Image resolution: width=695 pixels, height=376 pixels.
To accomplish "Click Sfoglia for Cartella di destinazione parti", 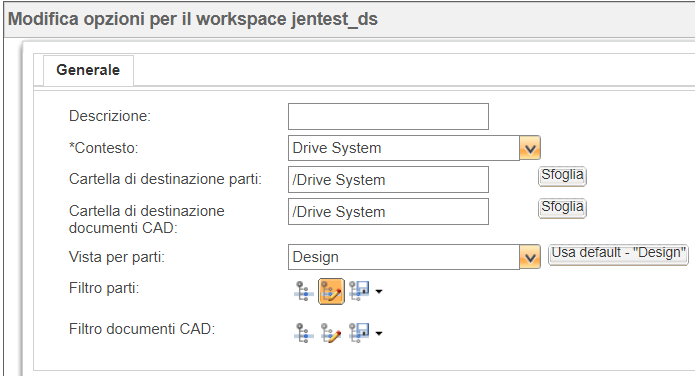I will click(x=562, y=175).
